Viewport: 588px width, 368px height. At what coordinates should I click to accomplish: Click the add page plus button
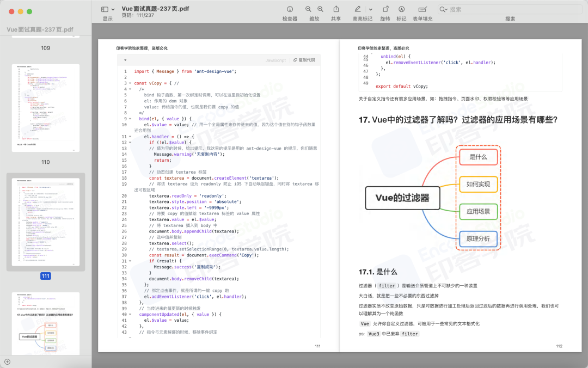tap(7, 362)
